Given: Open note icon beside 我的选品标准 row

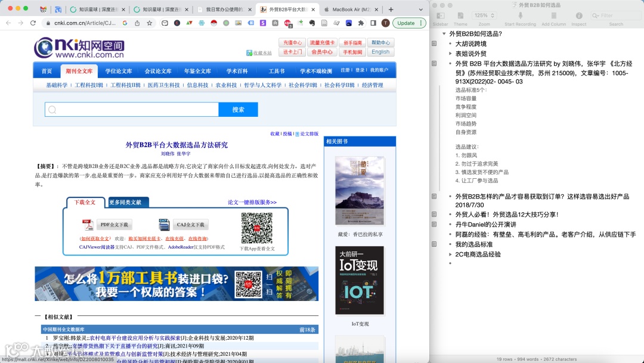Looking at the screenshot, I should [434, 244].
